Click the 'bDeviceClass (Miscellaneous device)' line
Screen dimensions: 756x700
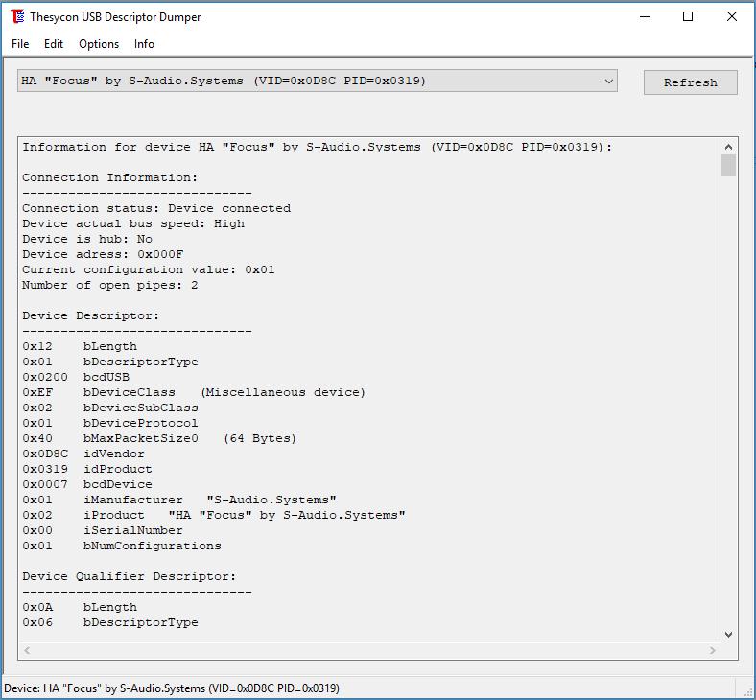tap(194, 392)
